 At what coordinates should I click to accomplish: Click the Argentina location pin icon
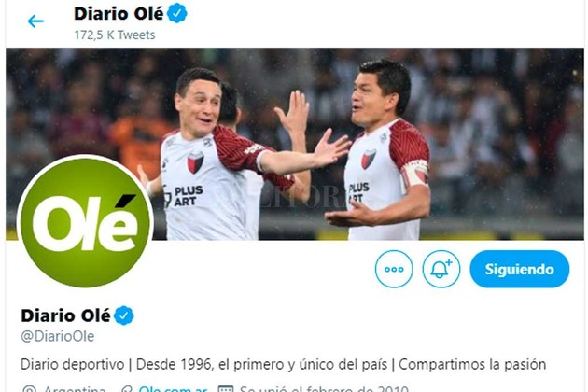tap(29, 389)
